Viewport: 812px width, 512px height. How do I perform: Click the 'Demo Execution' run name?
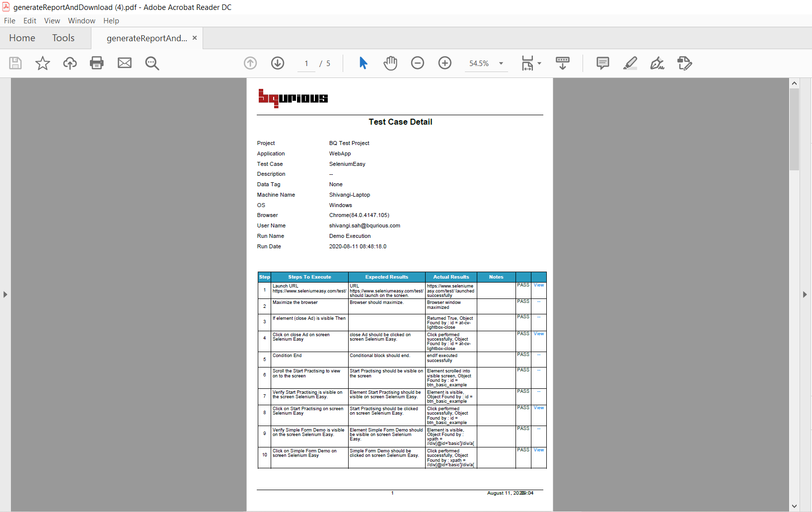pos(350,236)
